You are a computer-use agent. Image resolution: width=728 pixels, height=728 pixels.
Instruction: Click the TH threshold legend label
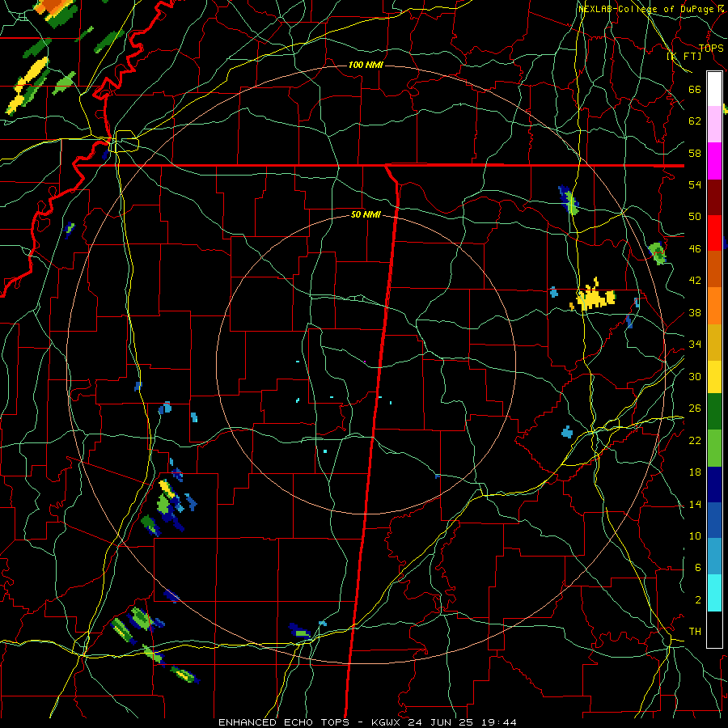695,631
